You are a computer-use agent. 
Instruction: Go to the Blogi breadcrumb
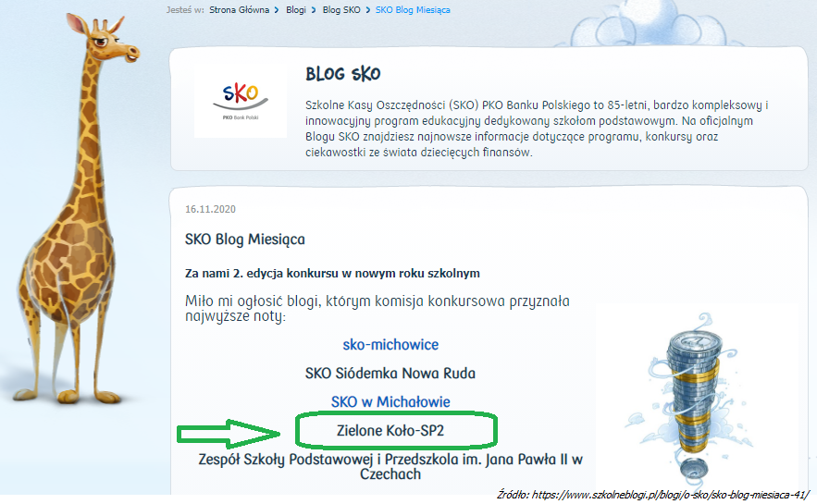point(296,10)
